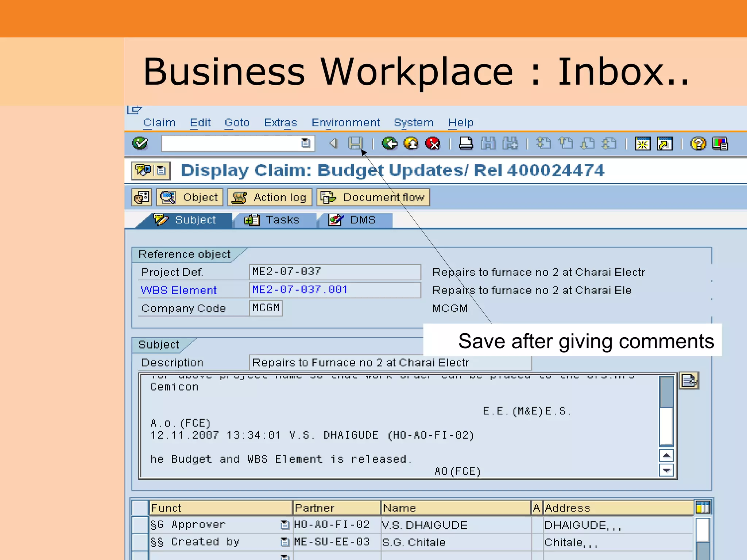747x560 pixels.
Task: Click partner cell ME-SU-EE-03
Action: coord(337,542)
